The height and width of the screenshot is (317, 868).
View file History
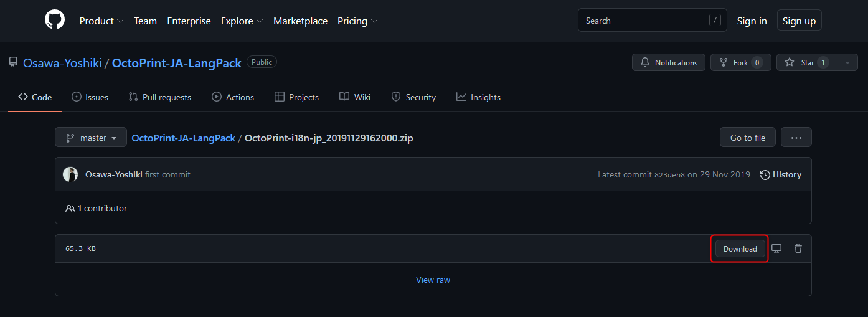[x=781, y=174]
